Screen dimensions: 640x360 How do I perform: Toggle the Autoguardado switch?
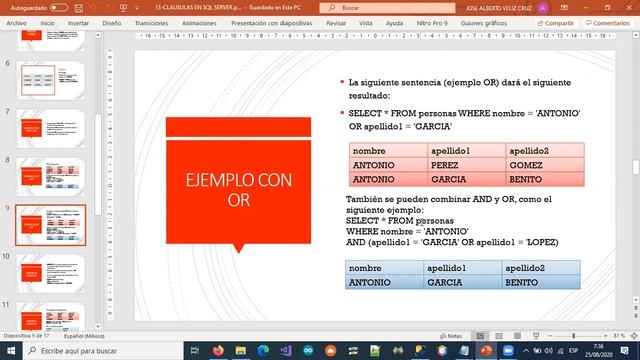coord(59,8)
